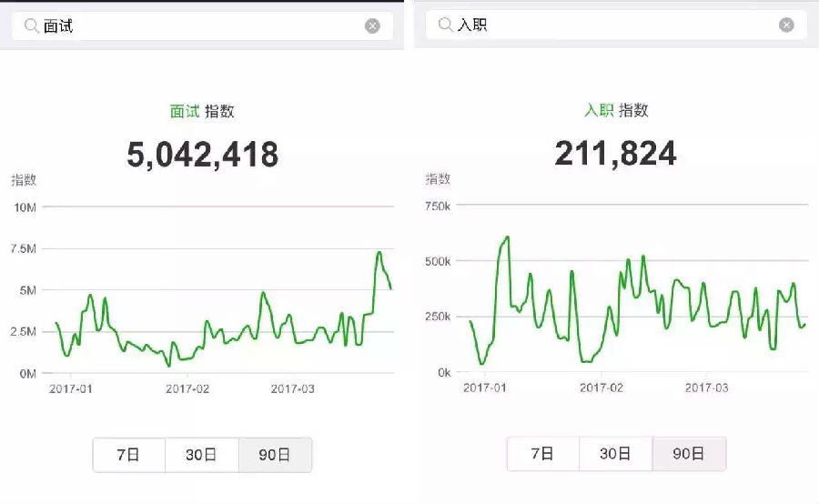The height and width of the screenshot is (504, 819).
Task: Click the 2017-02 date label in the 入职 chart
Action: coord(602,388)
